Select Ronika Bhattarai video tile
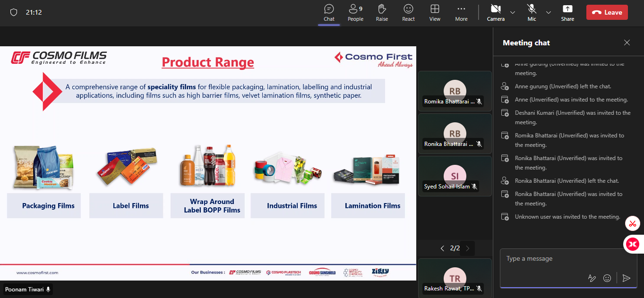This screenshot has height=298, width=644. coord(455,134)
